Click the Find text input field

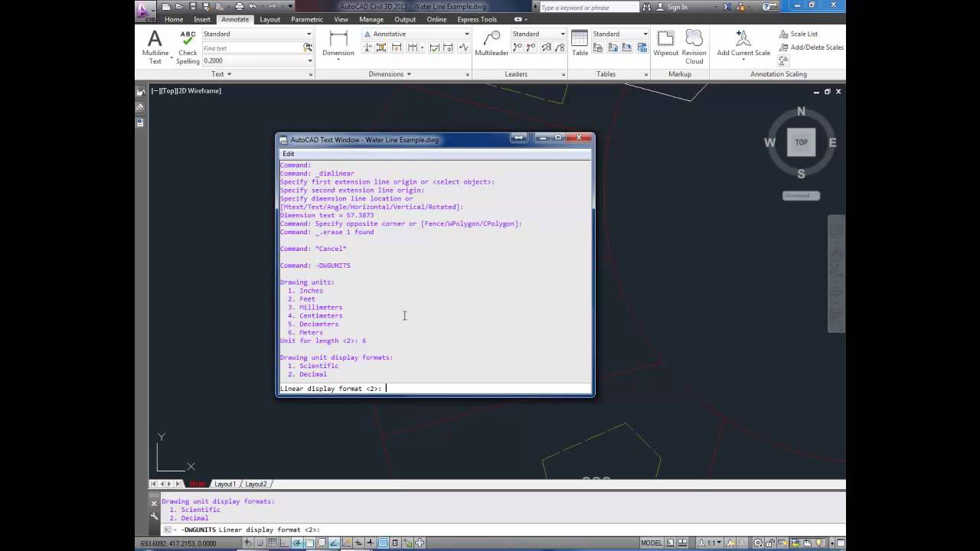pyautogui.click(x=252, y=47)
